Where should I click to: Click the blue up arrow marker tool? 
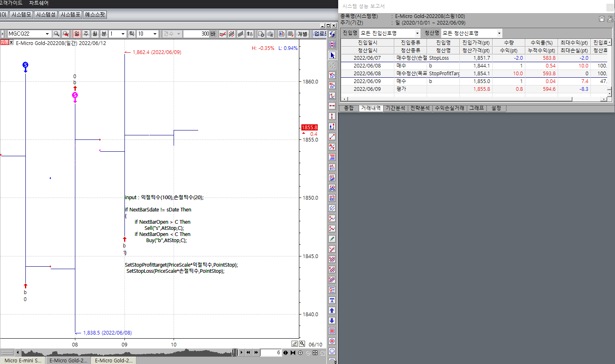click(x=332, y=310)
